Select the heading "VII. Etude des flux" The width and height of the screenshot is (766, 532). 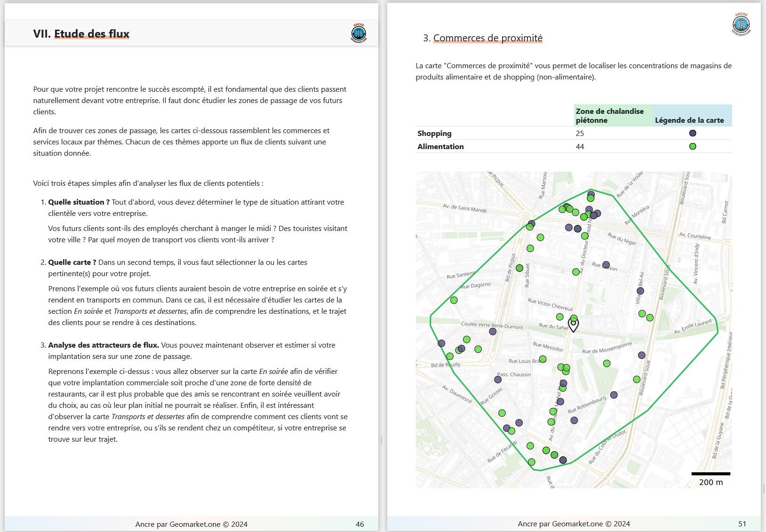click(x=81, y=34)
